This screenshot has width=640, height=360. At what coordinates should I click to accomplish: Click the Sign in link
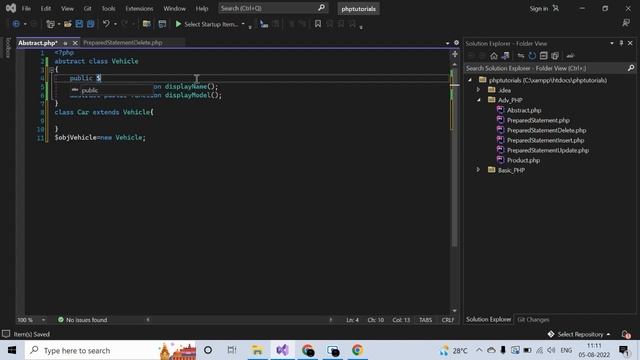point(539,8)
